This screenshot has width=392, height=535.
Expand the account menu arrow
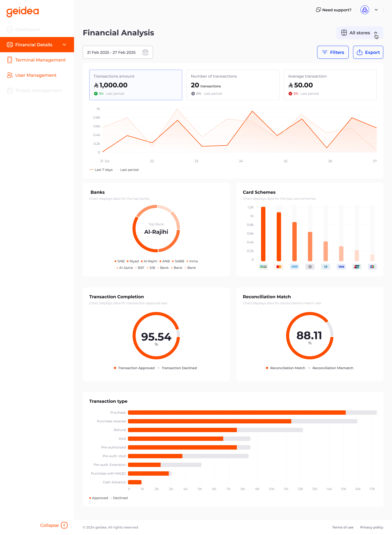(x=376, y=10)
